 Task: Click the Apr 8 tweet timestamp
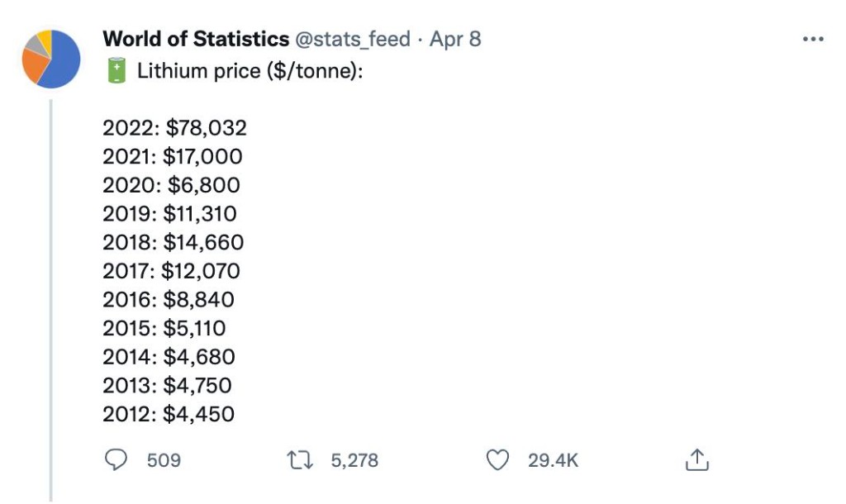click(455, 39)
